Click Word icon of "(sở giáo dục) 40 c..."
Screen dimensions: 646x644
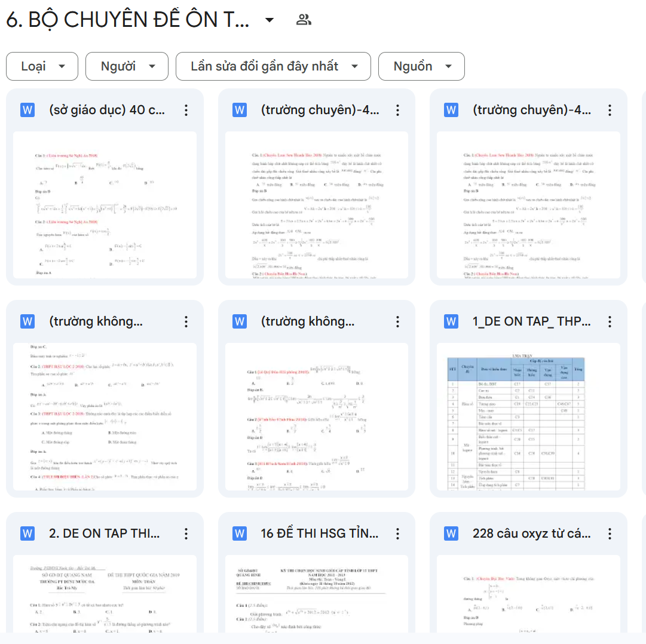(x=27, y=110)
